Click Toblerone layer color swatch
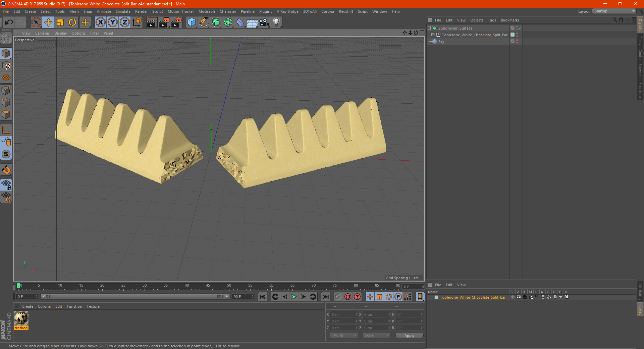The image size is (644, 349). pos(436,297)
